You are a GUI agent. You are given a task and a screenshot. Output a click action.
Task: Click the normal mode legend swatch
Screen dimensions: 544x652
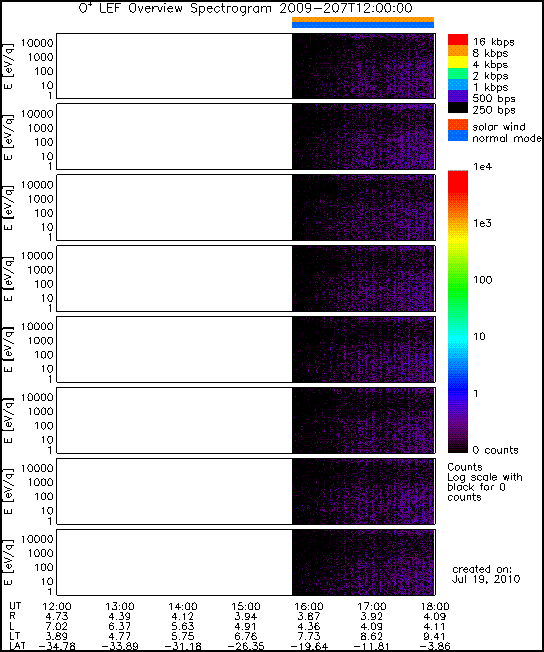click(x=458, y=136)
